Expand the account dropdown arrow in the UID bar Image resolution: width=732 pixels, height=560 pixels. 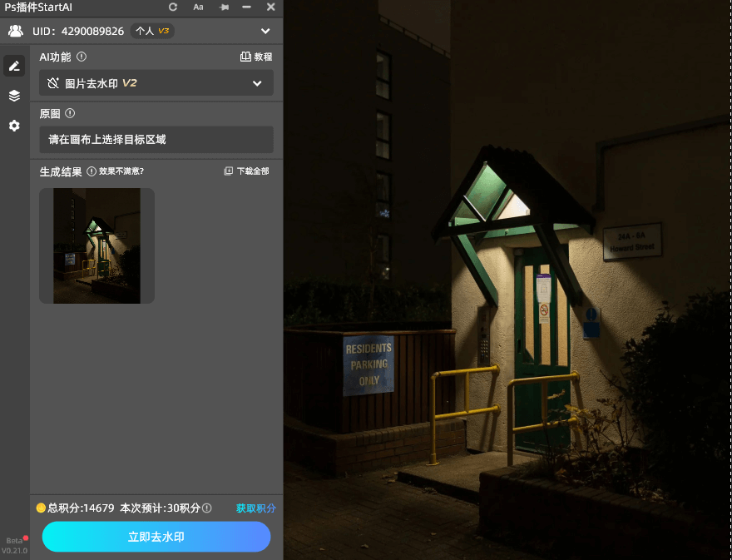pos(265,31)
